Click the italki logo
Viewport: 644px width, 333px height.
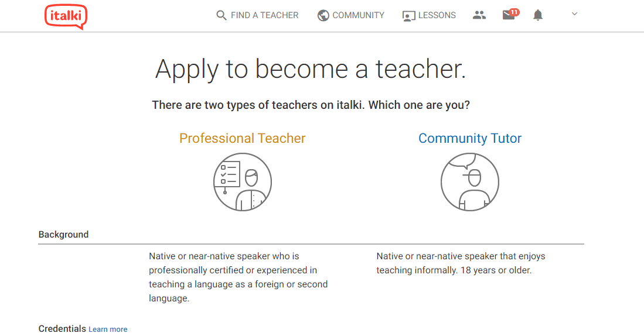tap(66, 16)
